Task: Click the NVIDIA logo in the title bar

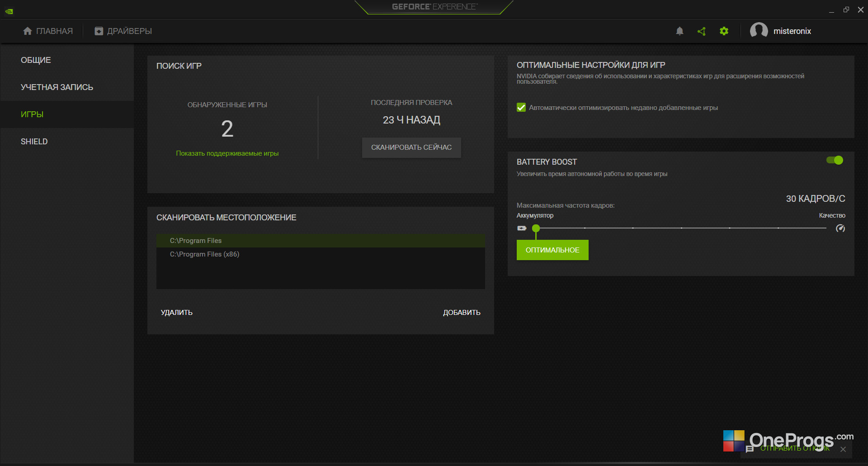Action: [x=9, y=11]
